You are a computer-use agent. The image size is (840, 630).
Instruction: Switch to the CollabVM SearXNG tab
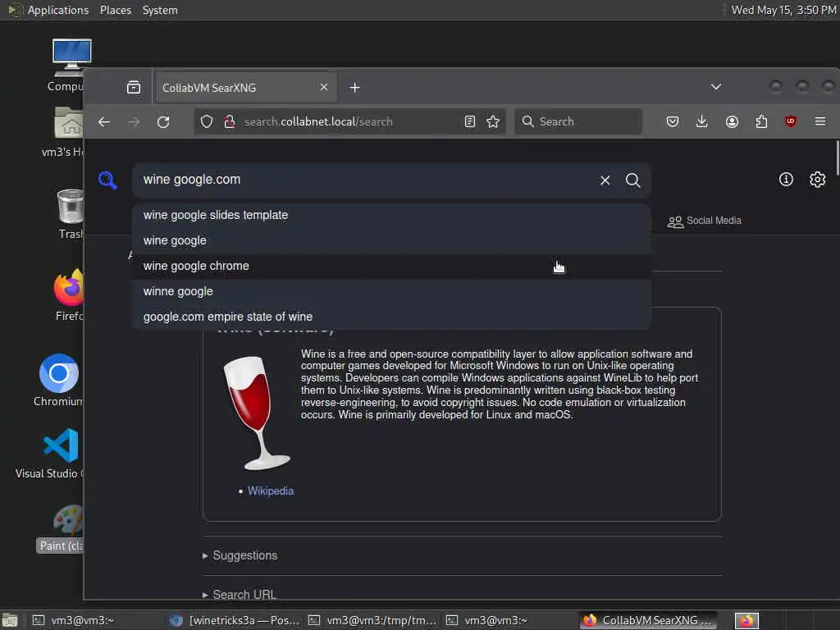245,87
